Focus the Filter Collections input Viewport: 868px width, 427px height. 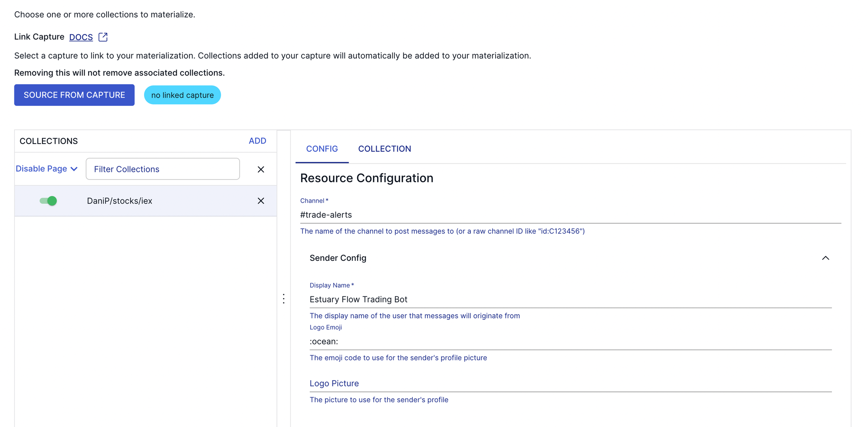[x=163, y=169]
